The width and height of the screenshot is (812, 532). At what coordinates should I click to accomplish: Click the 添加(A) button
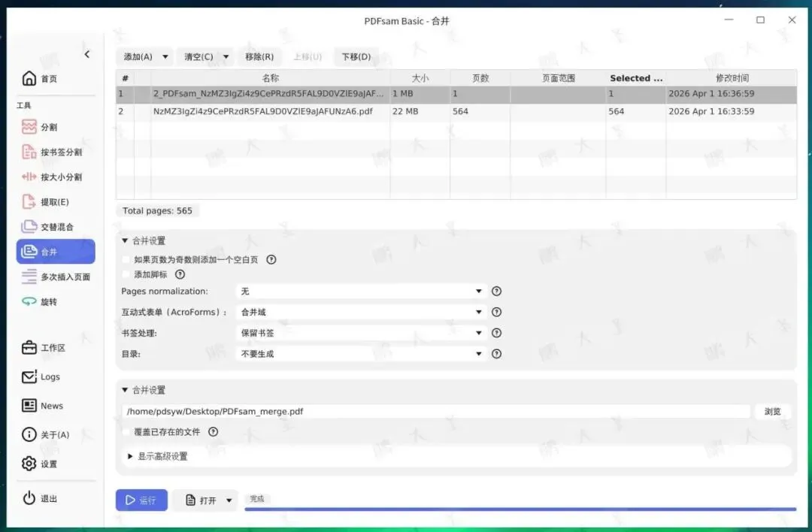[138, 57]
